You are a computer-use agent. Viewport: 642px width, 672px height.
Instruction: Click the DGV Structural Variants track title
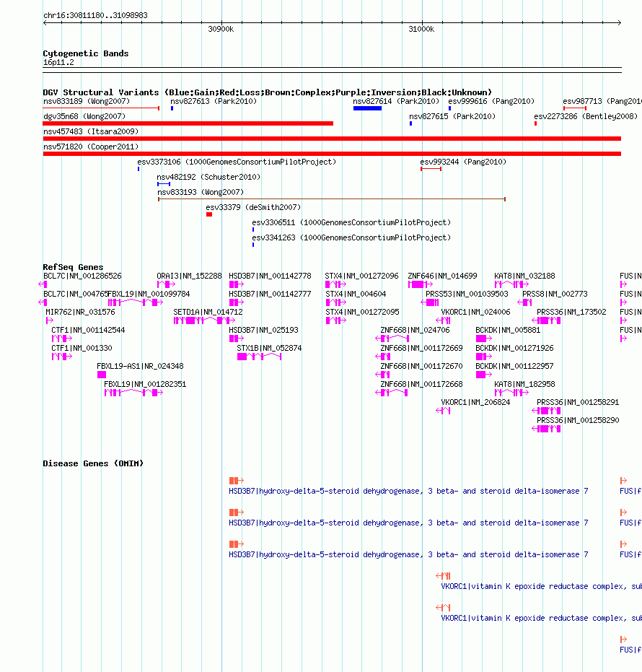pyautogui.click(x=267, y=92)
